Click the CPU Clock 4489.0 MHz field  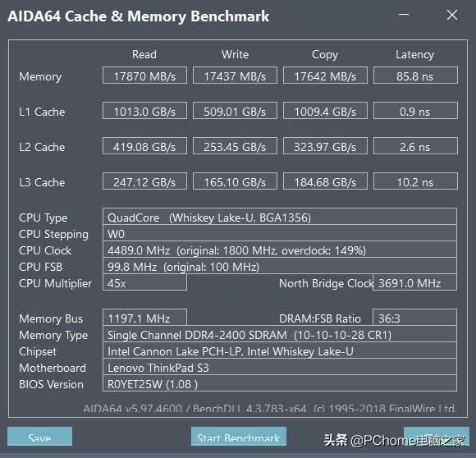280,250
